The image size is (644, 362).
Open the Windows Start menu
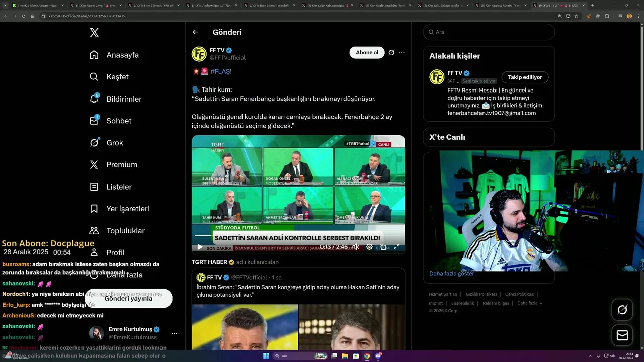coord(265,356)
